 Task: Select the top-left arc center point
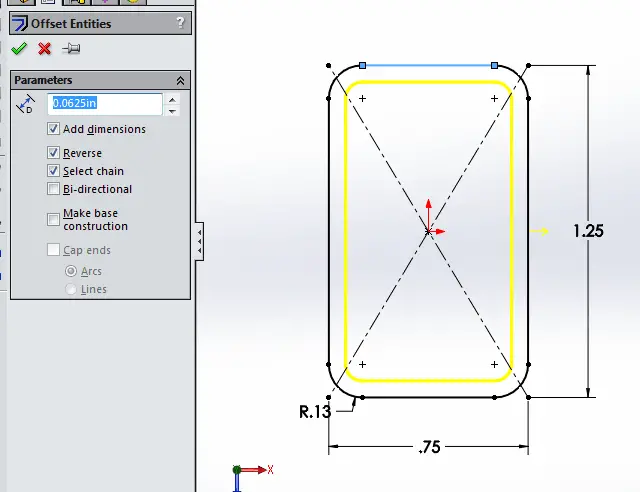tap(362, 98)
